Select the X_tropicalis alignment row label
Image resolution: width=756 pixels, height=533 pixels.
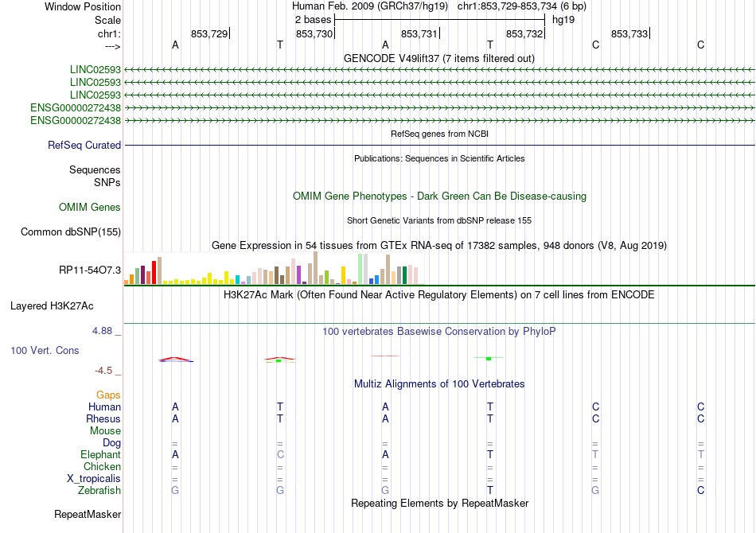94,479
